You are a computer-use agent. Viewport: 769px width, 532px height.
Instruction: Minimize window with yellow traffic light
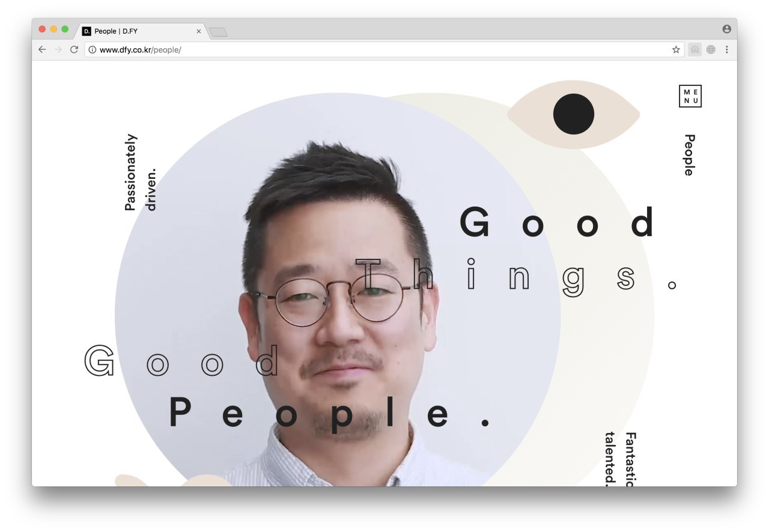(x=53, y=29)
